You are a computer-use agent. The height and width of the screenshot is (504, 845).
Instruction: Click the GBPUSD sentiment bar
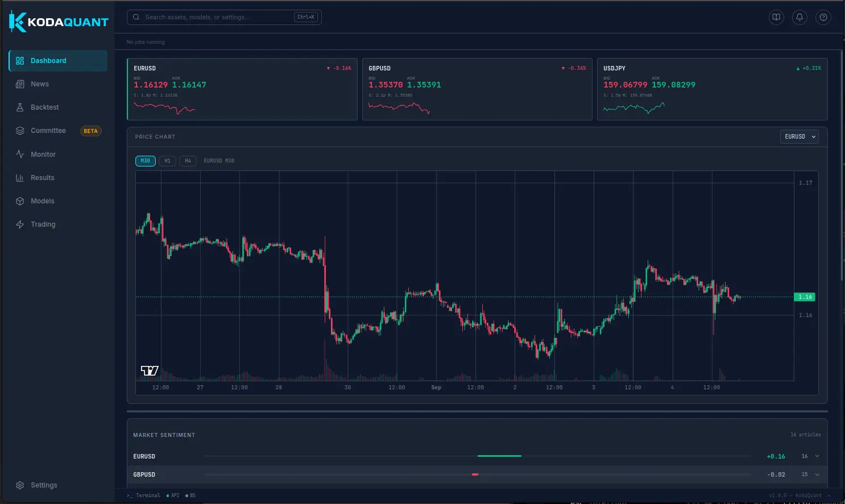478,474
